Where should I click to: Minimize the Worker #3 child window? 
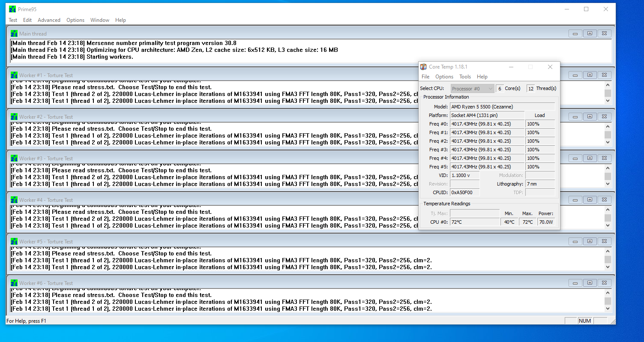click(575, 158)
